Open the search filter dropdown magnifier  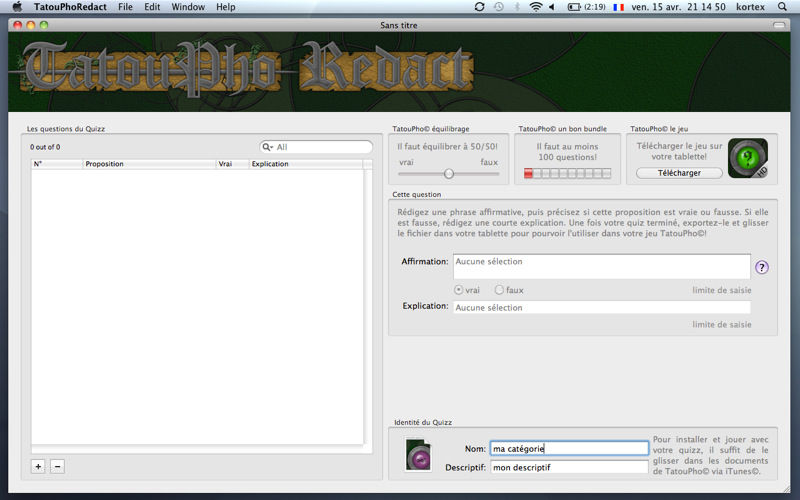tap(267, 147)
